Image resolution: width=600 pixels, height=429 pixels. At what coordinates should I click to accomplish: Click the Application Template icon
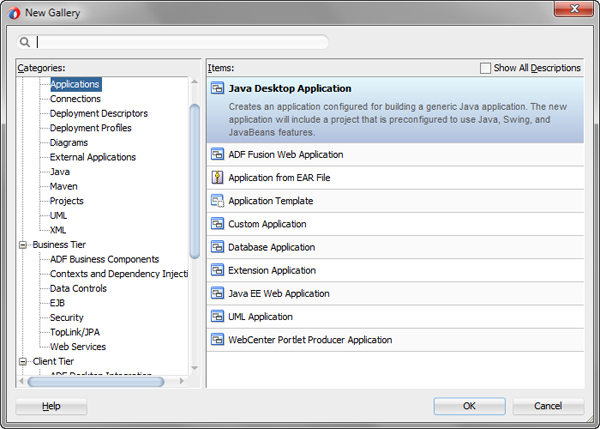[217, 201]
